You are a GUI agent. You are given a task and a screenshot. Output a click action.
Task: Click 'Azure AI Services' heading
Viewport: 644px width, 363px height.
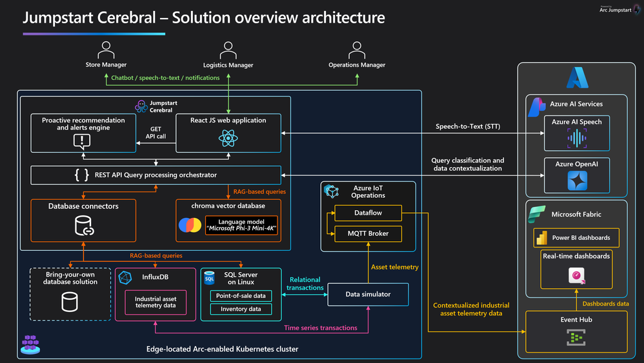point(576,104)
